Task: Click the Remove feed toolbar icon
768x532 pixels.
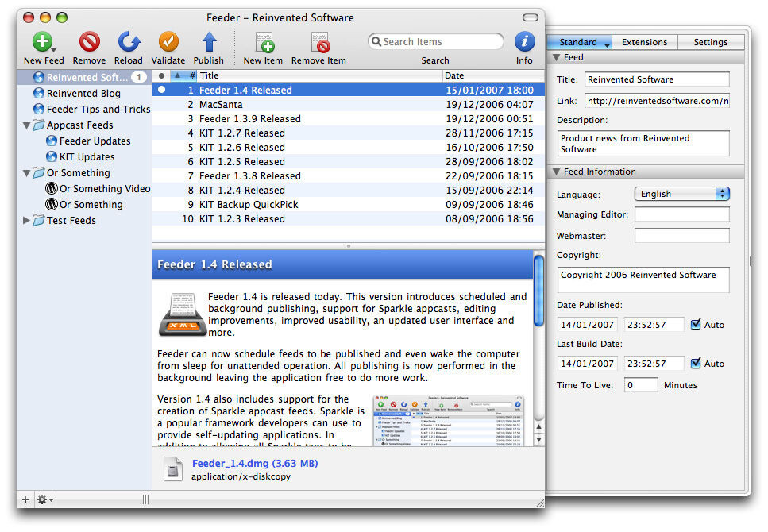Action: (x=90, y=41)
